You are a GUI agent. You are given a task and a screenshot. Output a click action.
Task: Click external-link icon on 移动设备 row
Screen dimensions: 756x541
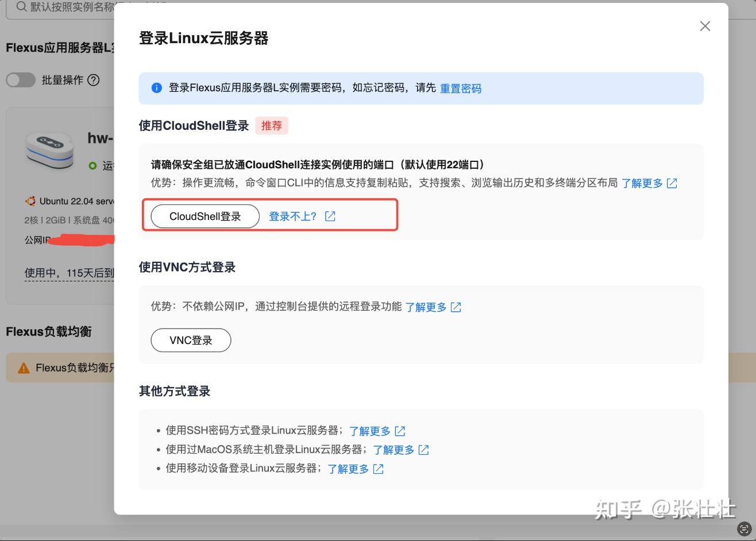(378, 469)
